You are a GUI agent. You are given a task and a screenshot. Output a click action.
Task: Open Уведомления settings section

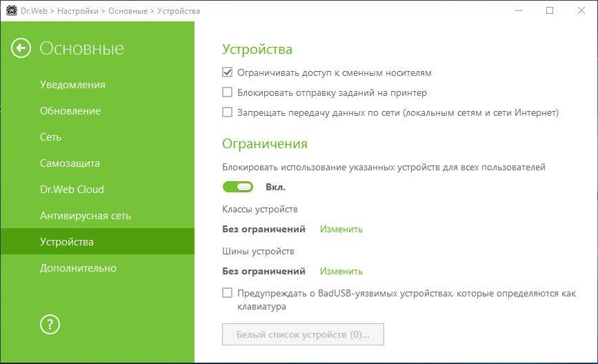click(72, 85)
